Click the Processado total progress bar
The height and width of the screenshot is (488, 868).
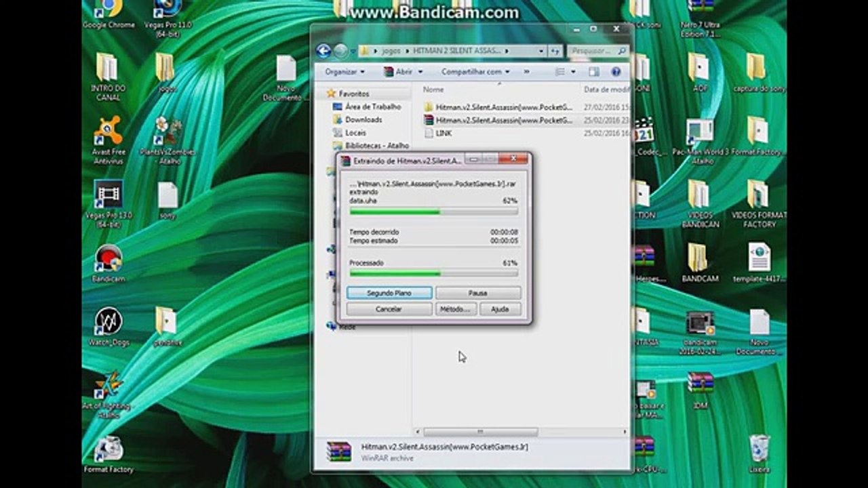click(433, 273)
